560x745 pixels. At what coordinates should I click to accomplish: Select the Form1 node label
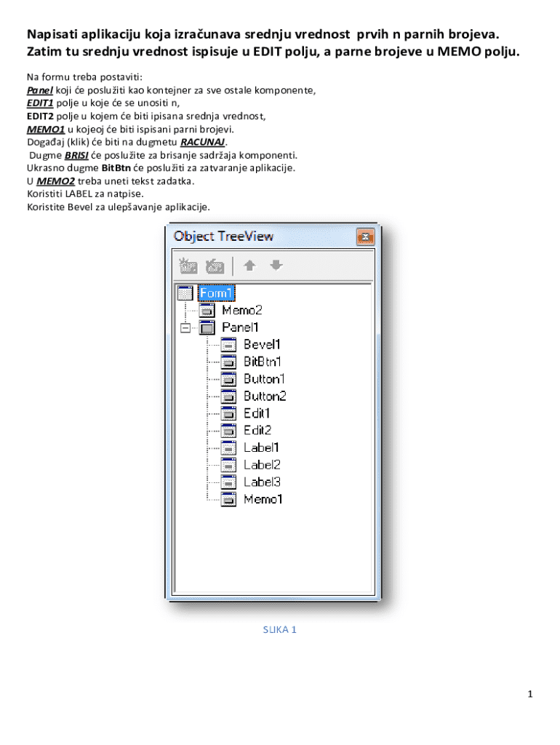pos(217,293)
